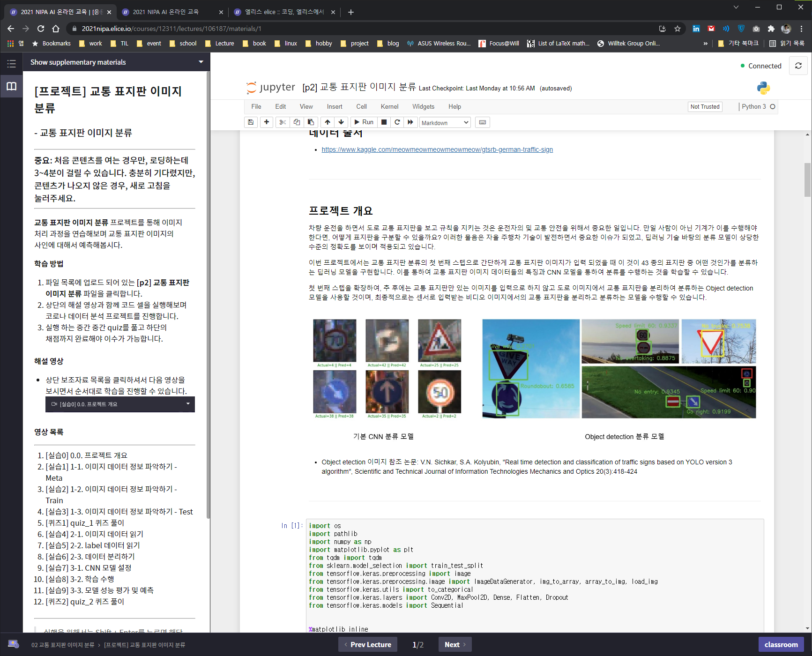This screenshot has height=656, width=812.
Task: Refresh connection with the reload icon near Connected
Action: [798, 66]
